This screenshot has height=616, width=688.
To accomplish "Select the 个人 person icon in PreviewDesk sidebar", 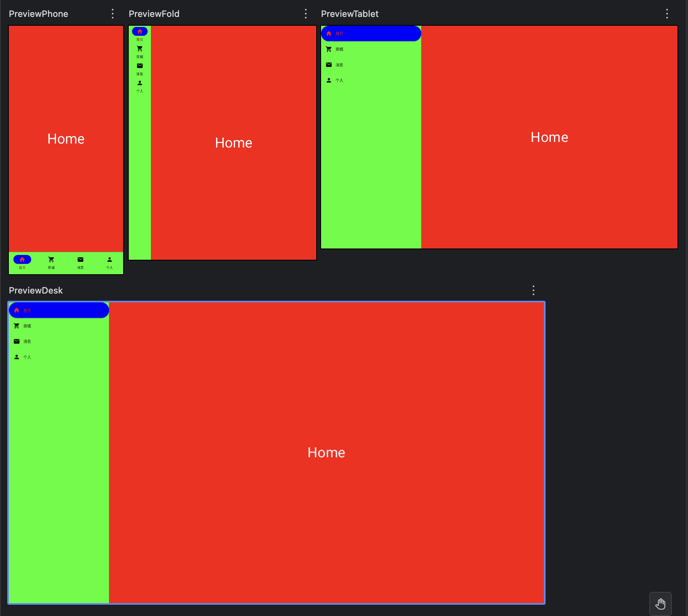I will click(16, 357).
